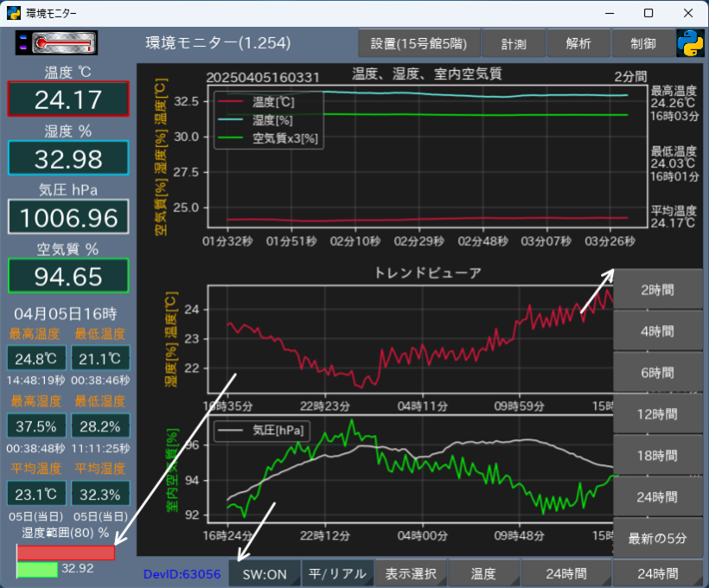The image size is (709, 588).
Task: Click the air quality 94.65 readout
Action: (68, 276)
